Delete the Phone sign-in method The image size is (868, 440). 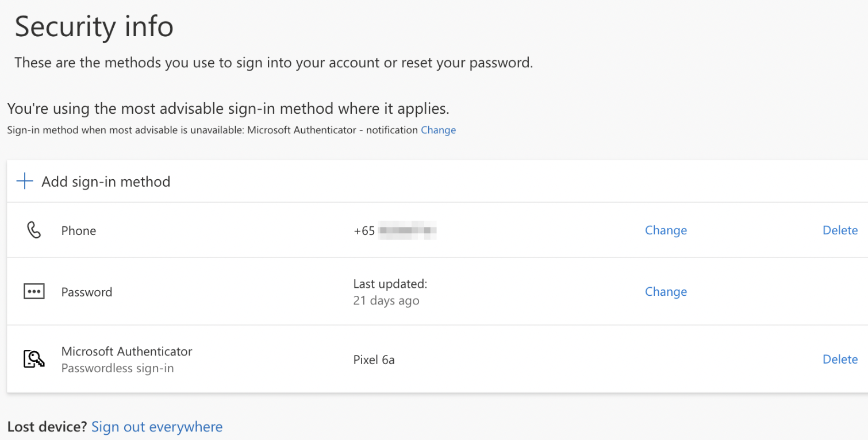point(840,230)
